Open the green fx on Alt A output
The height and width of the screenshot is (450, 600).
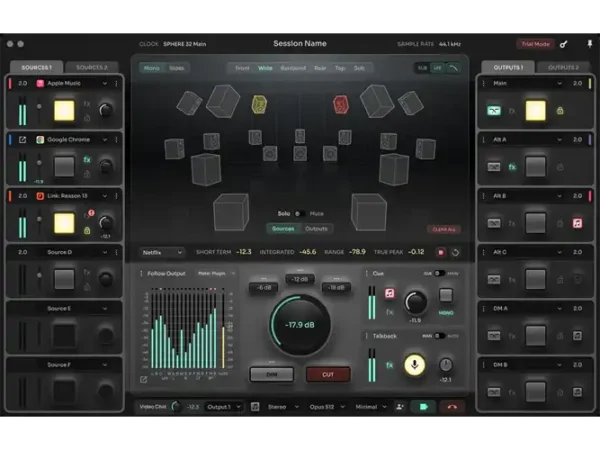coord(512,167)
